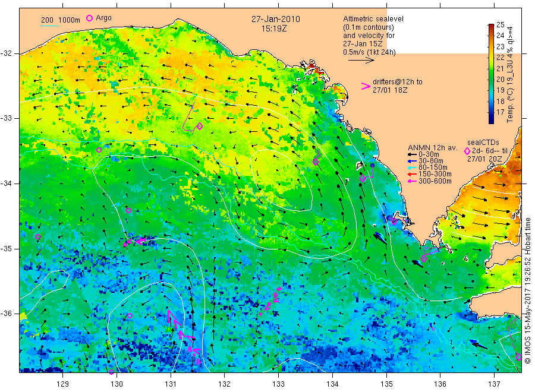This screenshot has width=535, height=392.
Task: Click the red 150-300m ANMN arrow symbol
Action: [412, 174]
